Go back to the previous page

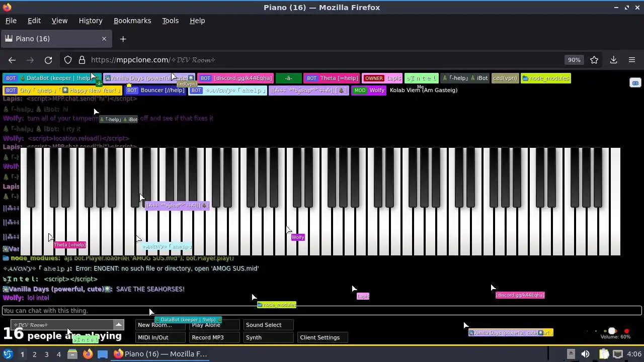coord(12,60)
